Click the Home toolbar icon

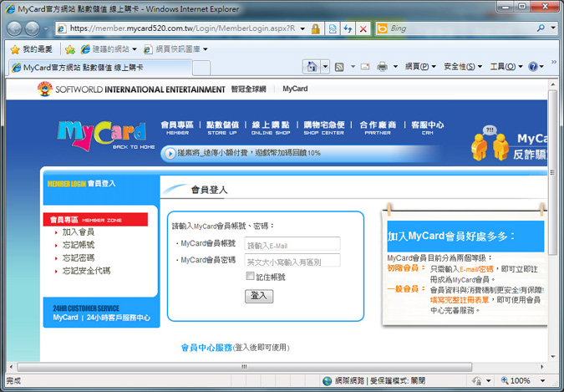[x=311, y=67]
